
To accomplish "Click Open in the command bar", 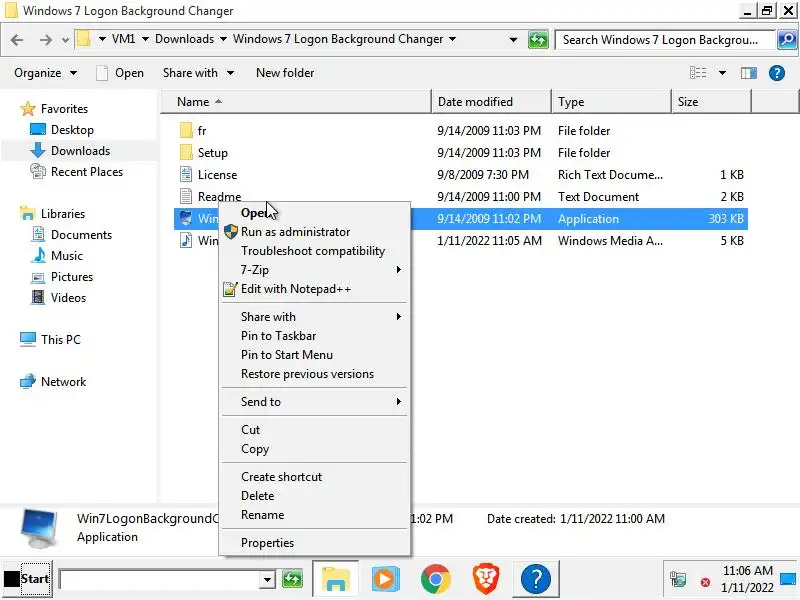I will tap(120, 73).
